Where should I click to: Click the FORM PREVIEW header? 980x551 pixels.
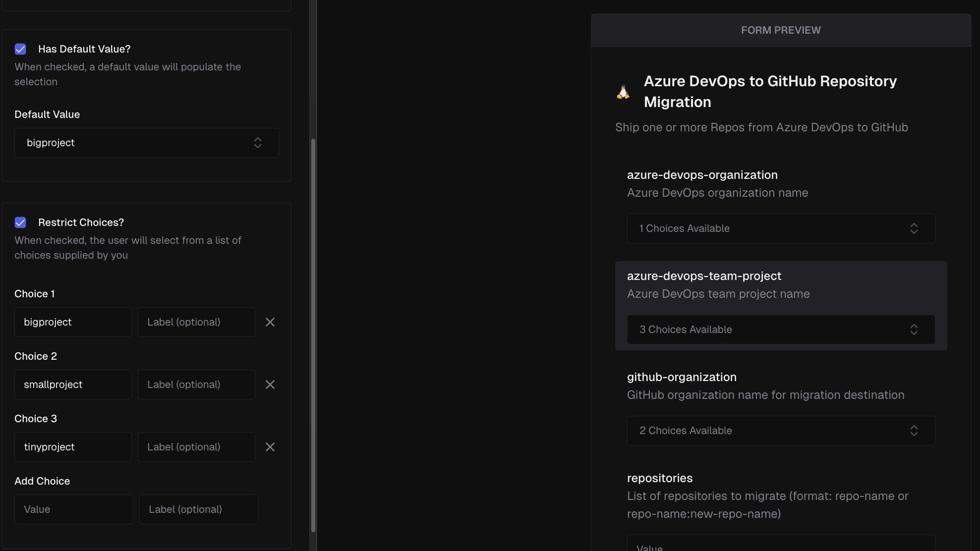click(x=781, y=30)
